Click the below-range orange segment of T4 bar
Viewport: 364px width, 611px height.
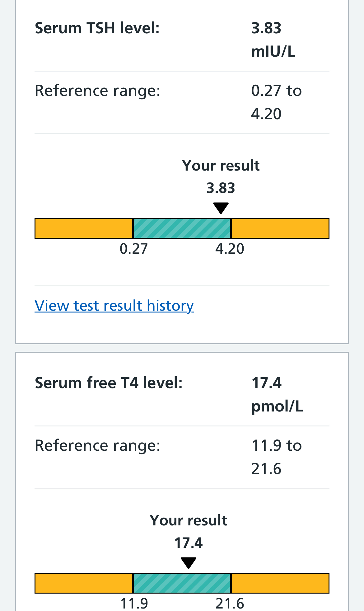coord(84,583)
